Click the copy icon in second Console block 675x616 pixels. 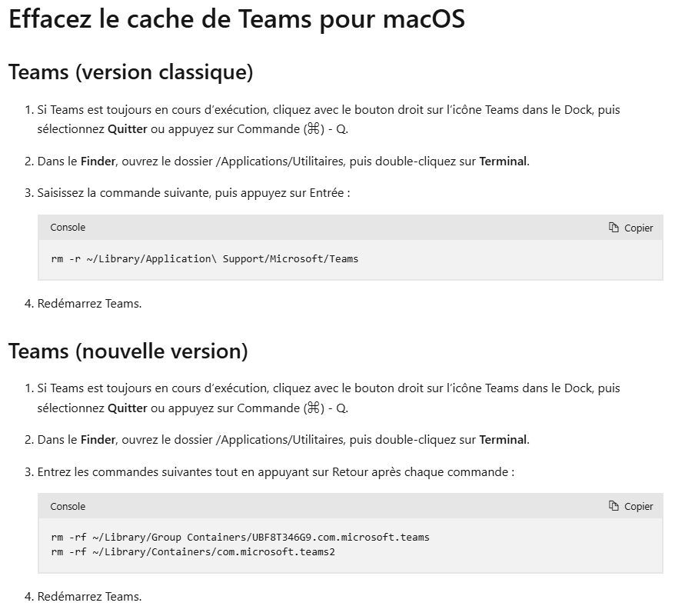pos(613,506)
